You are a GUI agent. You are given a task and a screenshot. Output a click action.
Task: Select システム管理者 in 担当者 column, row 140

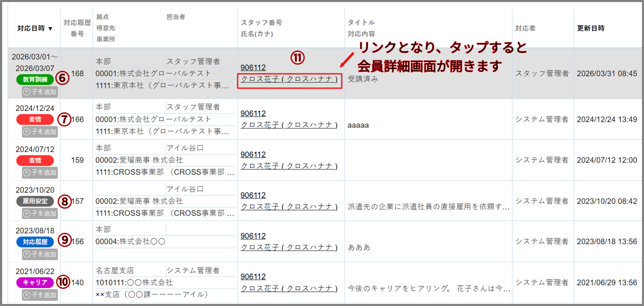click(193, 270)
